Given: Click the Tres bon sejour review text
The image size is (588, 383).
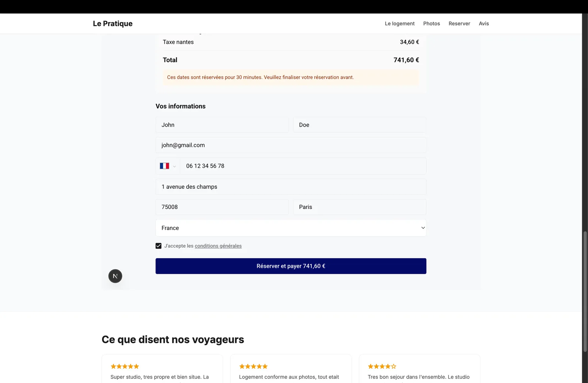Looking at the screenshot, I should tap(419, 377).
